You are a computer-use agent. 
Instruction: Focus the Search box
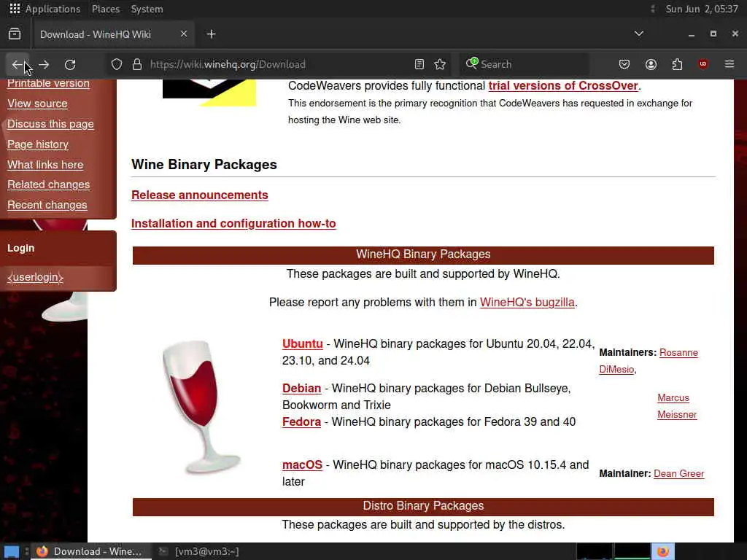tap(524, 64)
